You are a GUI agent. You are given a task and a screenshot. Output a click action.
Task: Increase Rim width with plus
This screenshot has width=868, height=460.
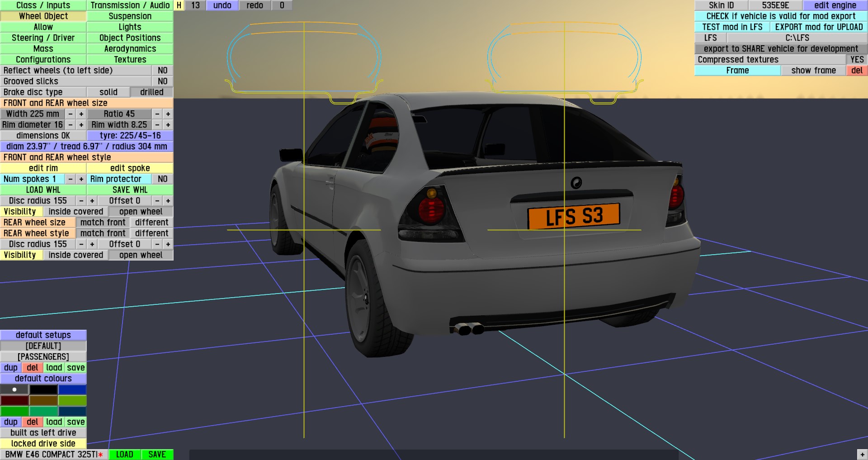[168, 125]
